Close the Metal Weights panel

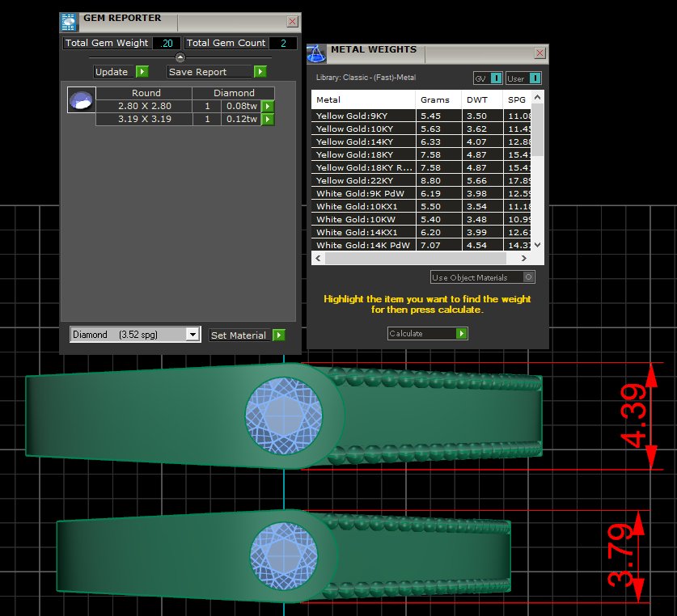[539, 53]
